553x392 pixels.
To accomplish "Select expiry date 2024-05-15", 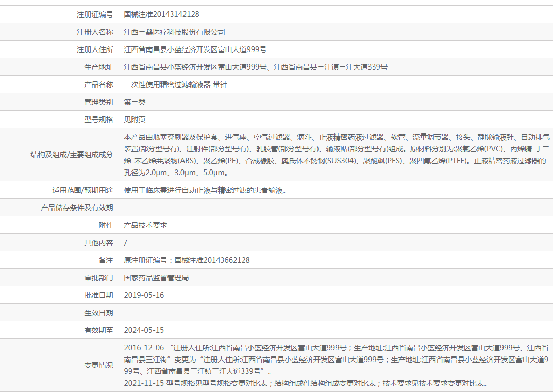I will click(x=144, y=330).
